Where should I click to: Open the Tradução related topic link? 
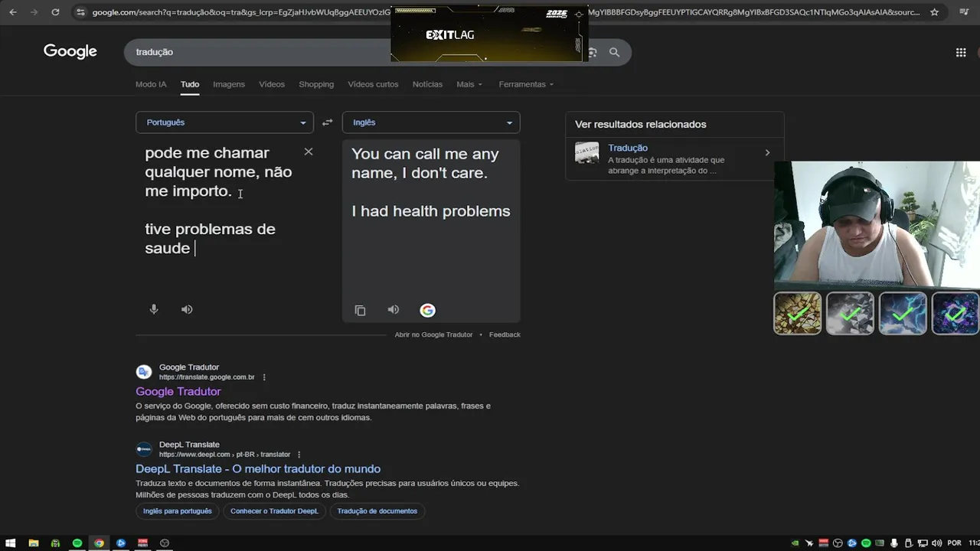point(628,148)
